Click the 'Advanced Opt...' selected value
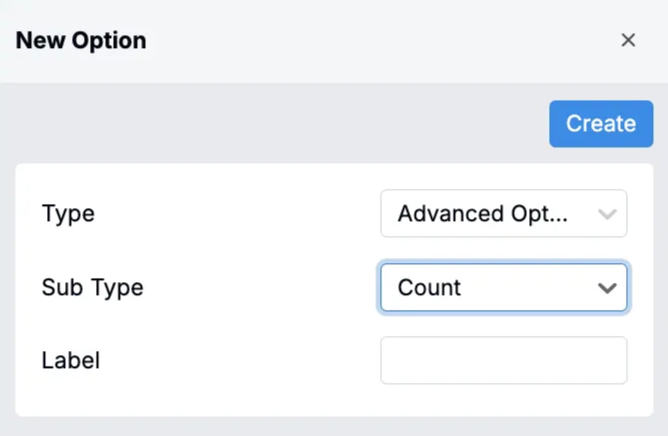The width and height of the screenshot is (668, 436). [x=482, y=214]
